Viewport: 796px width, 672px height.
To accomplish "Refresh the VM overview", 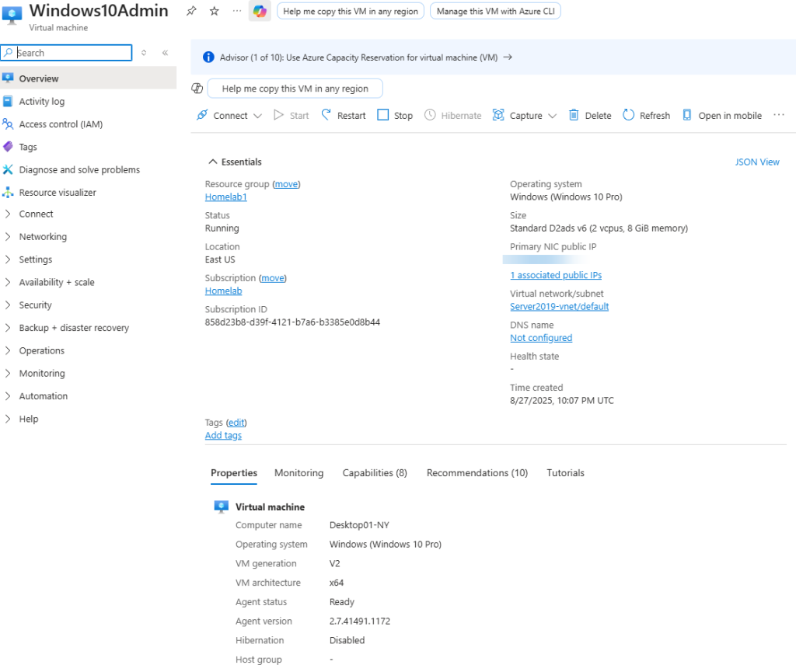I will tap(646, 116).
